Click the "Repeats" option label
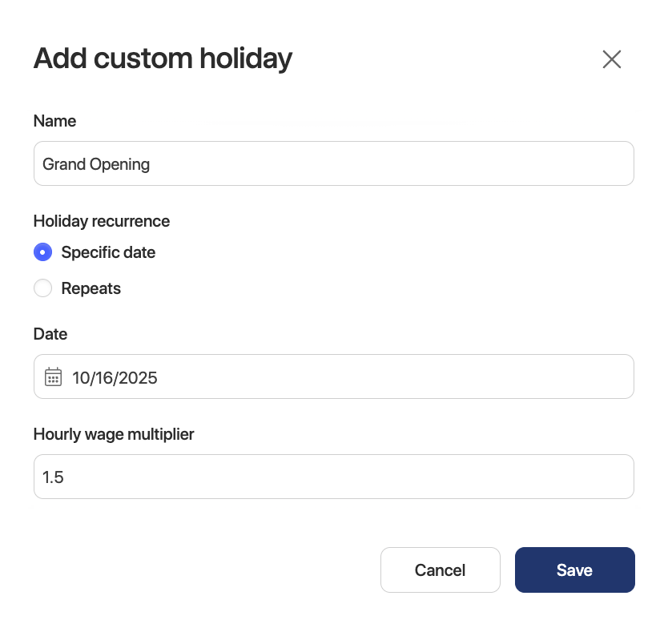Screen dimensions: 672x624 pyautogui.click(x=91, y=288)
